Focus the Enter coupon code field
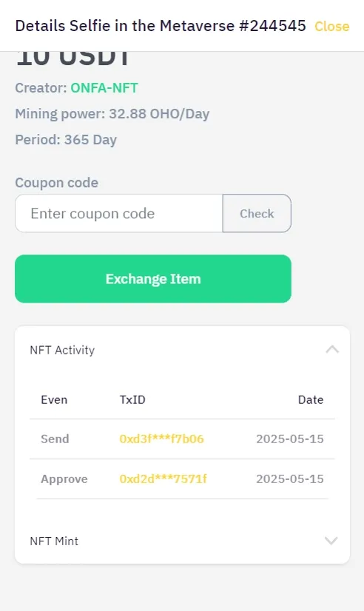Image resolution: width=364 pixels, height=611 pixels. pos(119,213)
